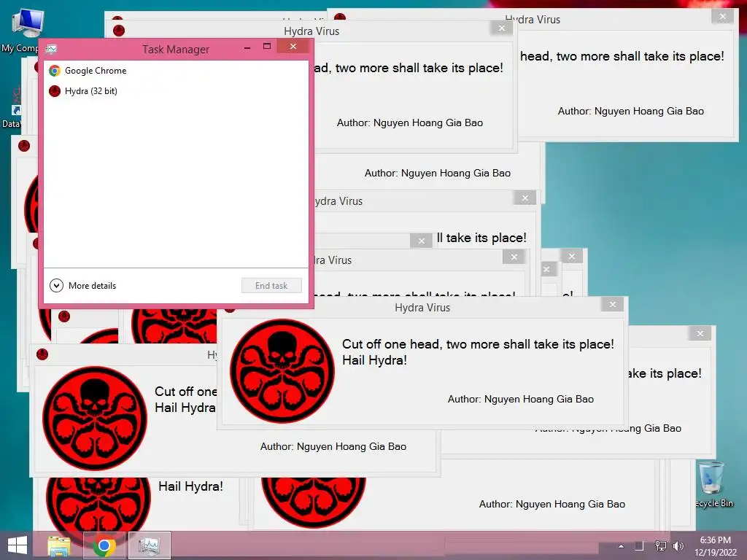Image resolution: width=747 pixels, height=560 pixels.
Task: Click the Task Manager taskbar button
Action: point(149,546)
